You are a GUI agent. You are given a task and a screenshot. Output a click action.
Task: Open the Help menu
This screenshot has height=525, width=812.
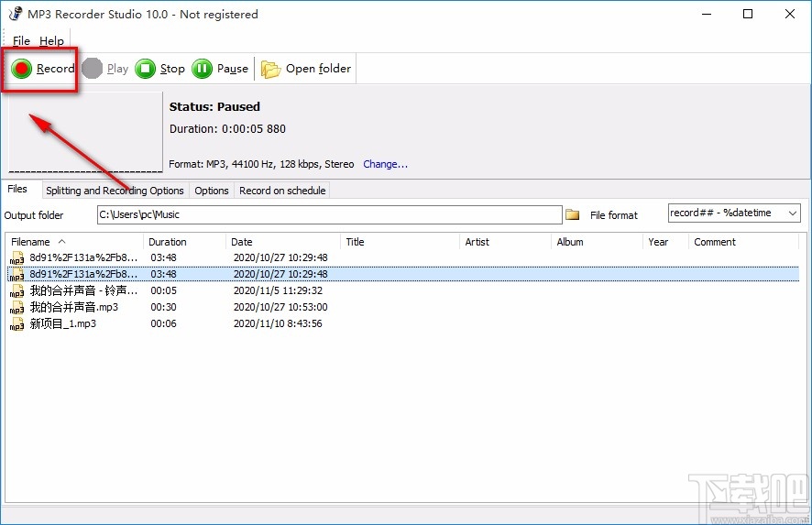coord(52,41)
